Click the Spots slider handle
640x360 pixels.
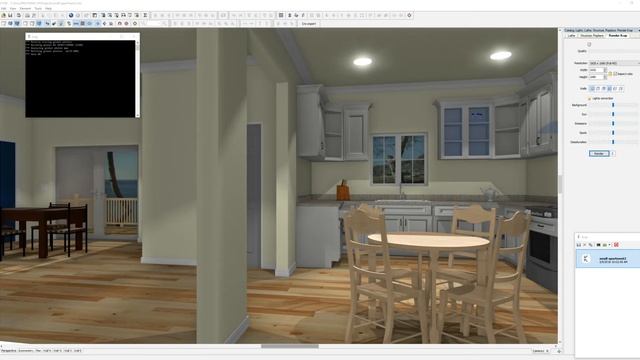[x=613, y=133]
